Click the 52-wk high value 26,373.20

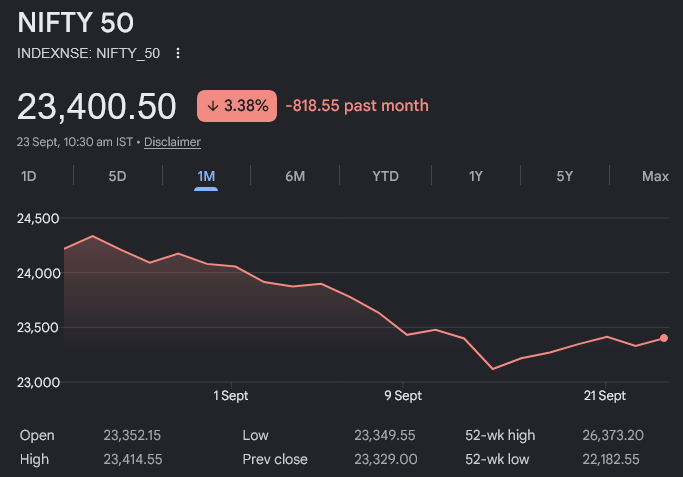[x=613, y=435]
